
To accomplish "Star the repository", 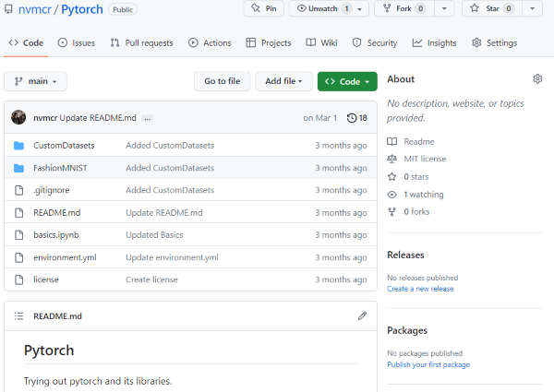I will [x=491, y=8].
